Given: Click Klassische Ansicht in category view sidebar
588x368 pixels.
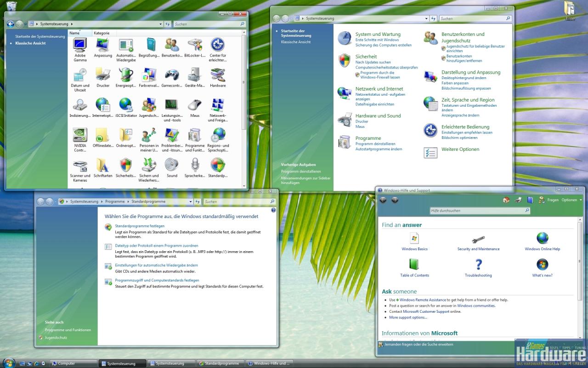Looking at the screenshot, I should click(x=296, y=42).
